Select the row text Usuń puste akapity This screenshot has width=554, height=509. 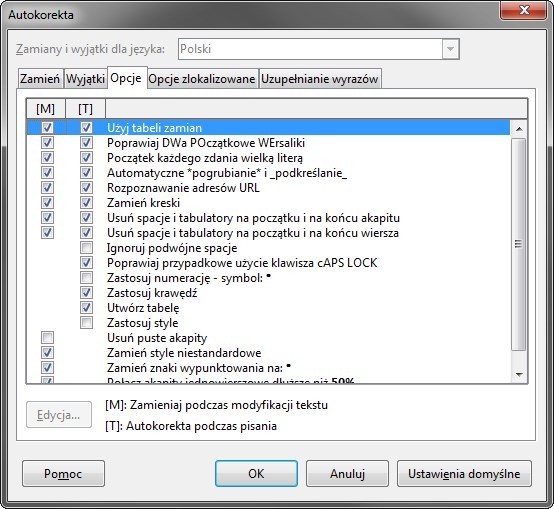[x=157, y=338]
